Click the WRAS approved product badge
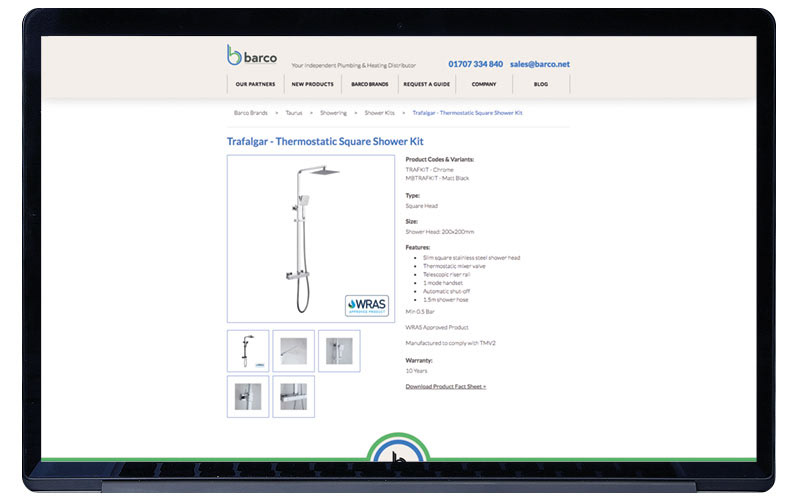 tap(367, 306)
